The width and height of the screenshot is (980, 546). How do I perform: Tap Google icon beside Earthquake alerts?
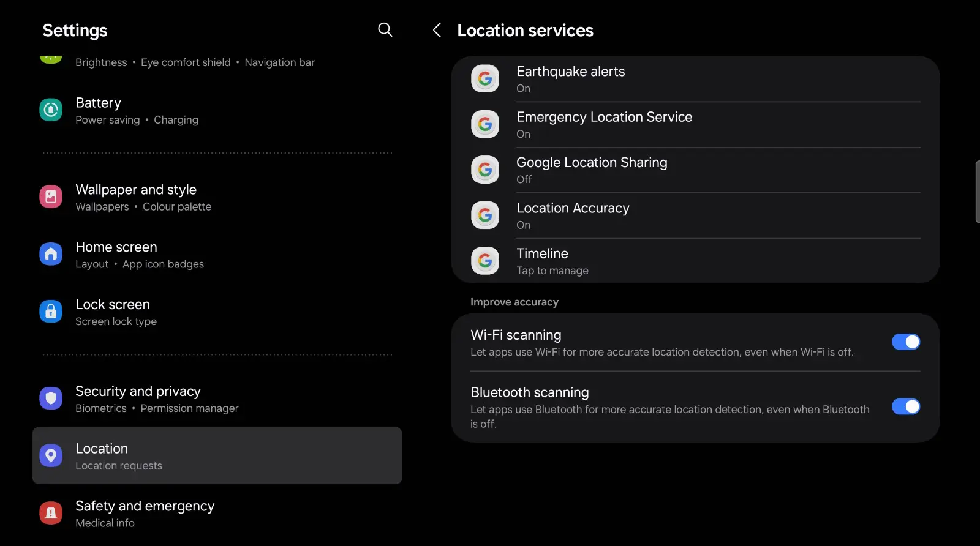(x=485, y=79)
